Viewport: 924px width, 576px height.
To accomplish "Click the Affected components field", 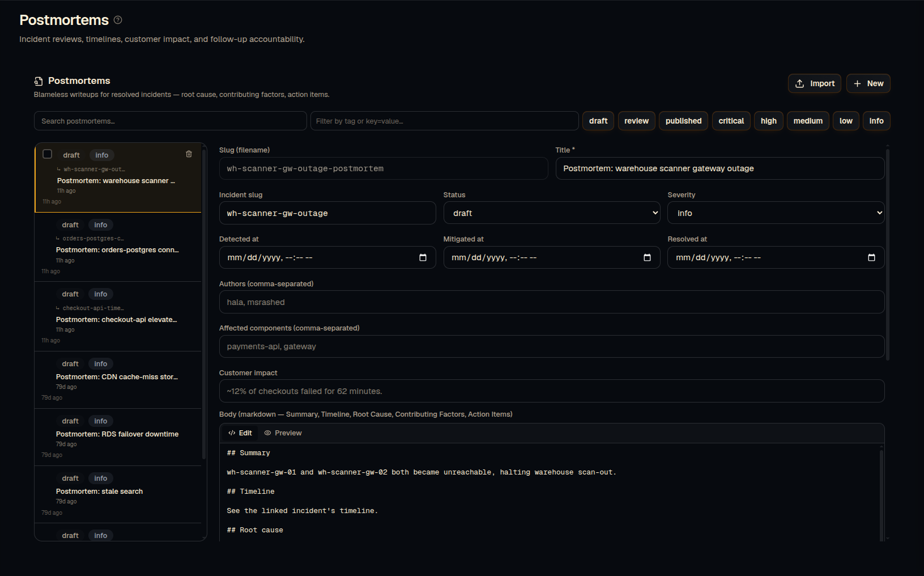I will [552, 346].
